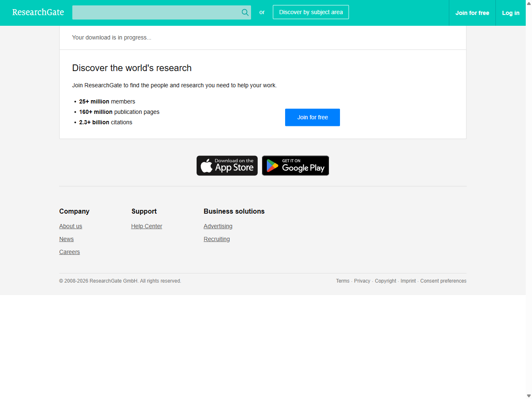This screenshot has height=399, width=532.
Task: Open the About us link
Action: click(x=71, y=226)
